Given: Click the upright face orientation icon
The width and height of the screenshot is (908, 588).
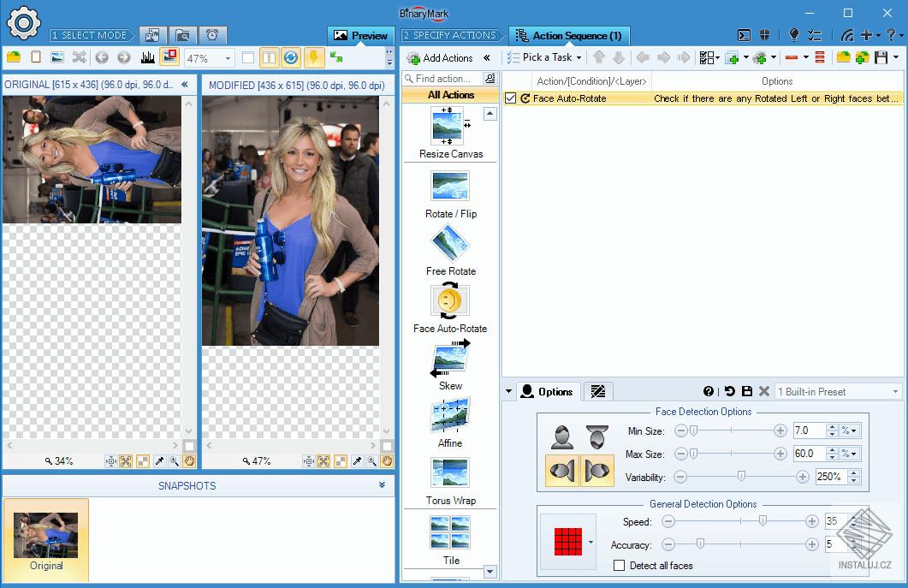Looking at the screenshot, I should tap(562, 437).
